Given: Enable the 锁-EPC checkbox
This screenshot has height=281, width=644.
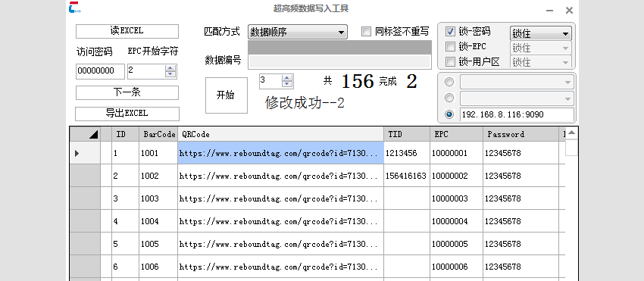Looking at the screenshot, I should [x=451, y=46].
